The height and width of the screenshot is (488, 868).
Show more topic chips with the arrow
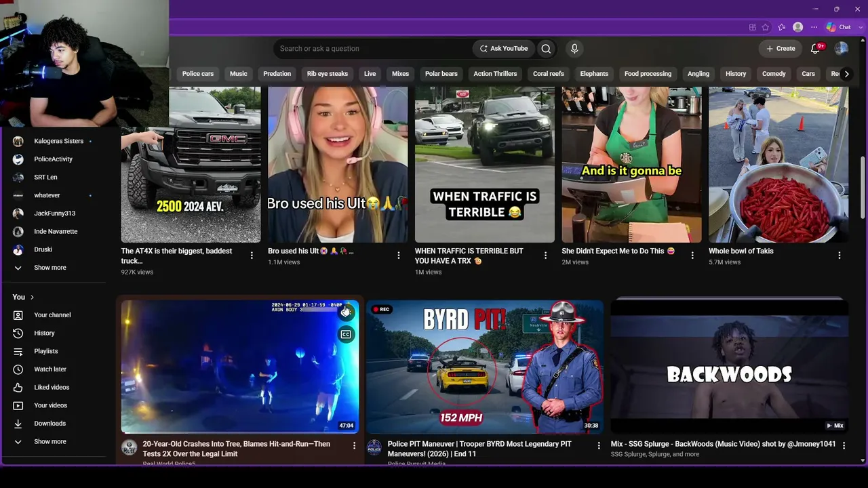(846, 74)
